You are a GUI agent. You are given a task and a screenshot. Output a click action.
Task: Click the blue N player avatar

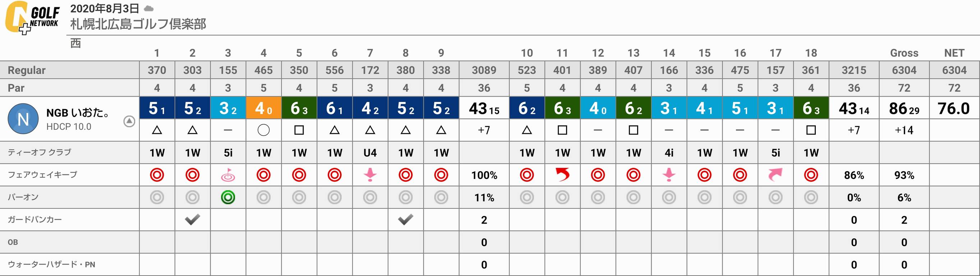(x=23, y=119)
